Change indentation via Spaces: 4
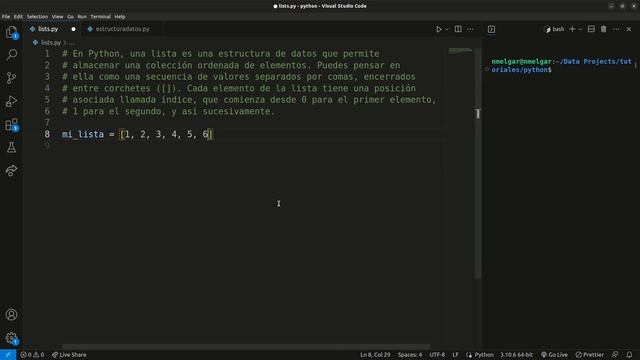Viewport: 640px width, 360px height. [x=410, y=355]
